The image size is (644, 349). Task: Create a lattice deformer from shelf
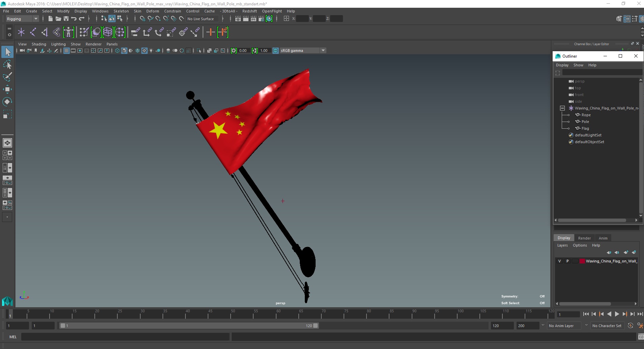[x=108, y=32]
